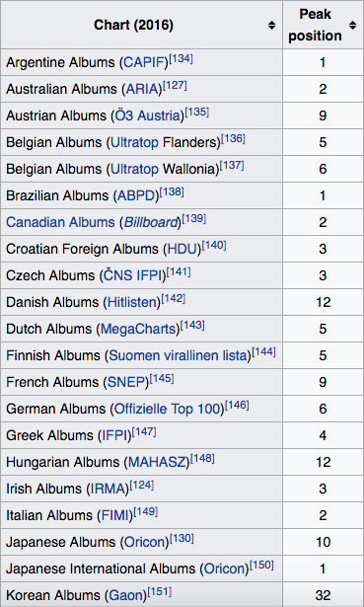Open the MegaCharts link
The width and height of the screenshot is (364, 607).
click(x=138, y=330)
